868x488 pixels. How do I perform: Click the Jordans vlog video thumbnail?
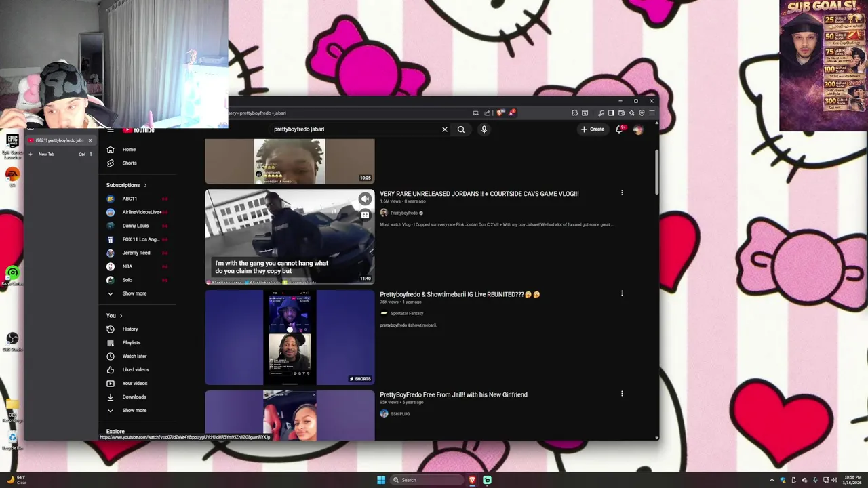(290, 237)
